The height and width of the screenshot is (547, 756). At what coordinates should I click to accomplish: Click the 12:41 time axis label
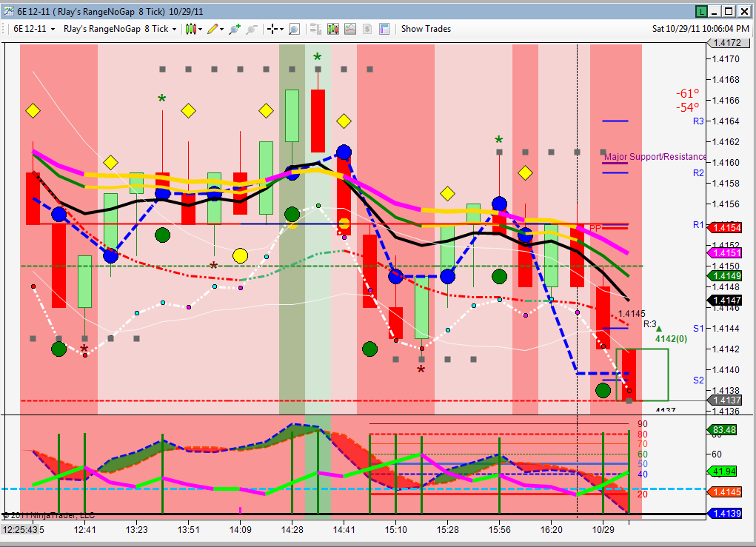(x=85, y=530)
